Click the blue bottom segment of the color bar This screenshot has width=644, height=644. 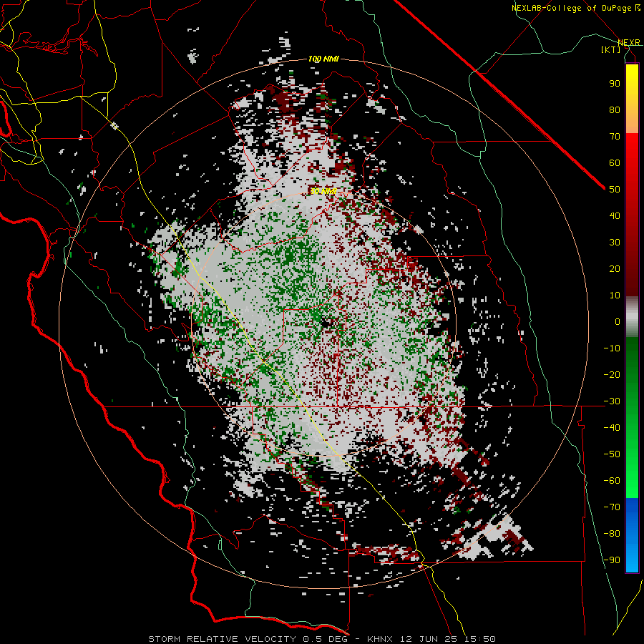tap(632, 535)
